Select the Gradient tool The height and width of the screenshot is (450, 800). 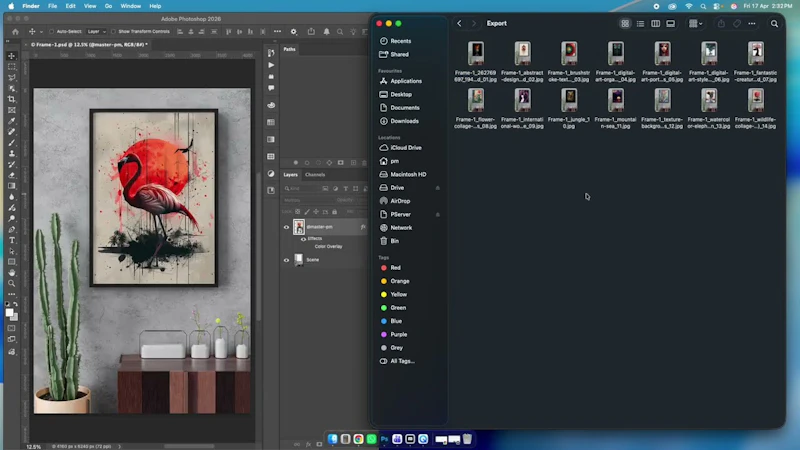(x=12, y=186)
